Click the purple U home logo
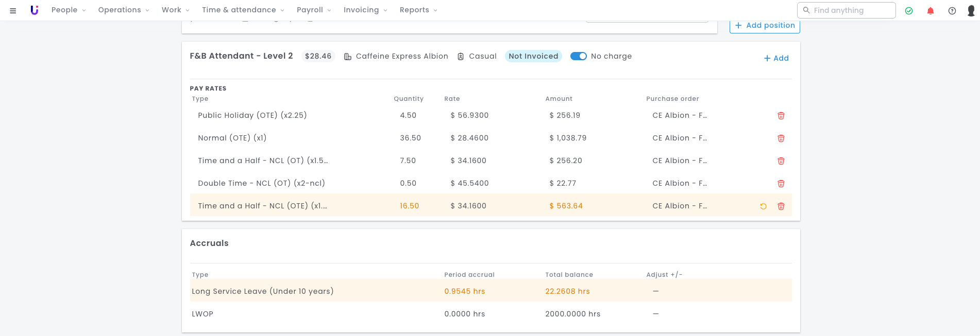 [x=35, y=10]
